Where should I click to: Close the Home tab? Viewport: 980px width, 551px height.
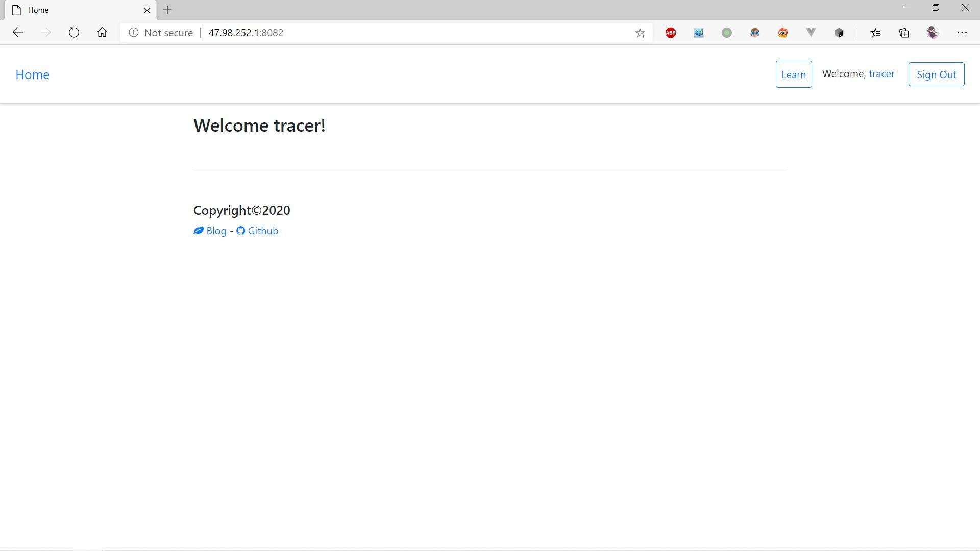[x=147, y=10]
